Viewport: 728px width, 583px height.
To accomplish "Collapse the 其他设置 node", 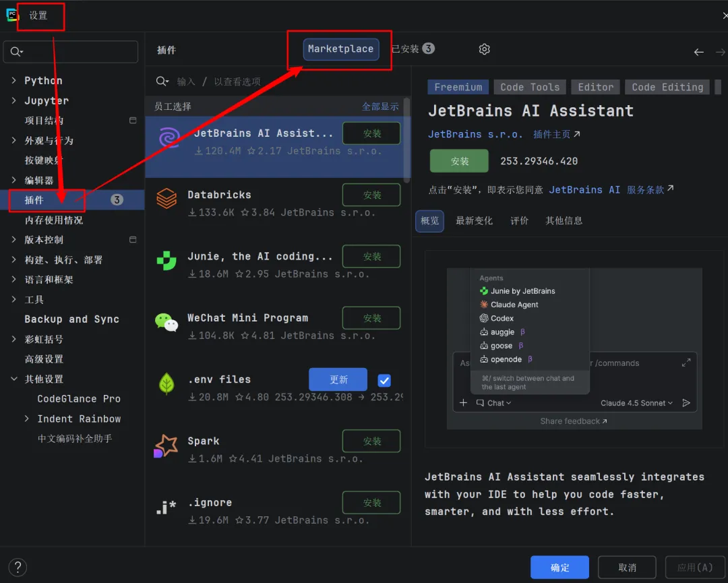I will point(14,379).
